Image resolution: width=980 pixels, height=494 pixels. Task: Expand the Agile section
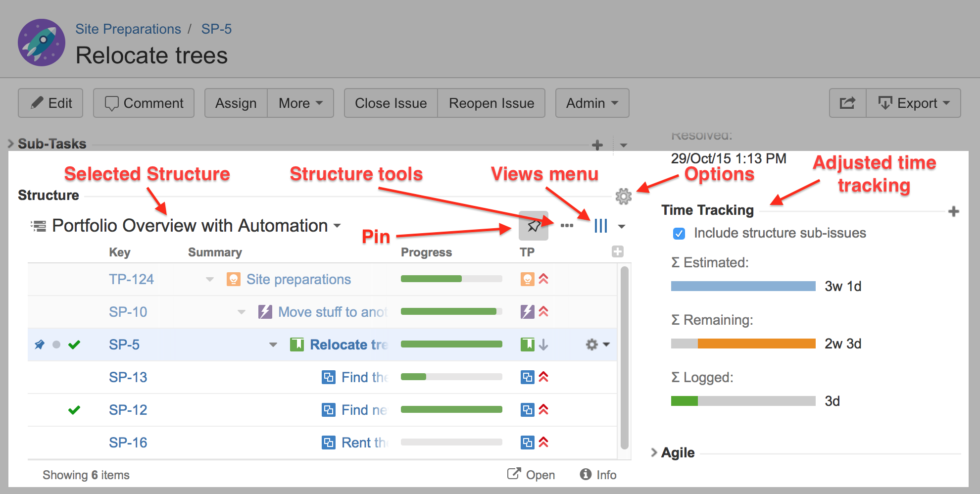(x=654, y=452)
